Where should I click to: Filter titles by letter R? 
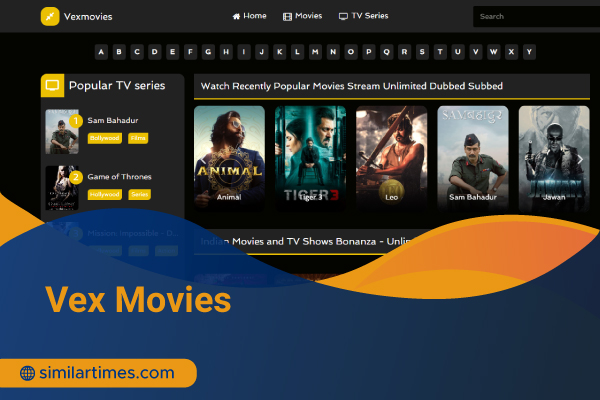tap(404, 52)
